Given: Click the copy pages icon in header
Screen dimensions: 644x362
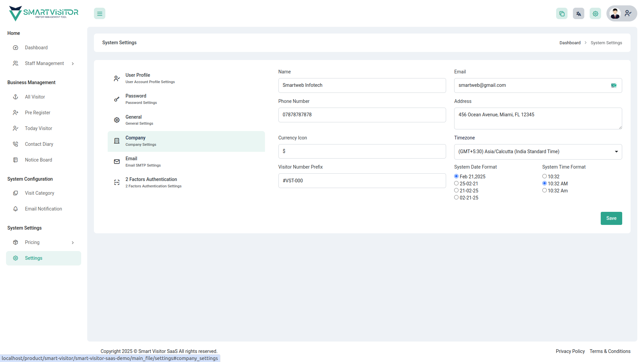Looking at the screenshot, I should point(562,13).
